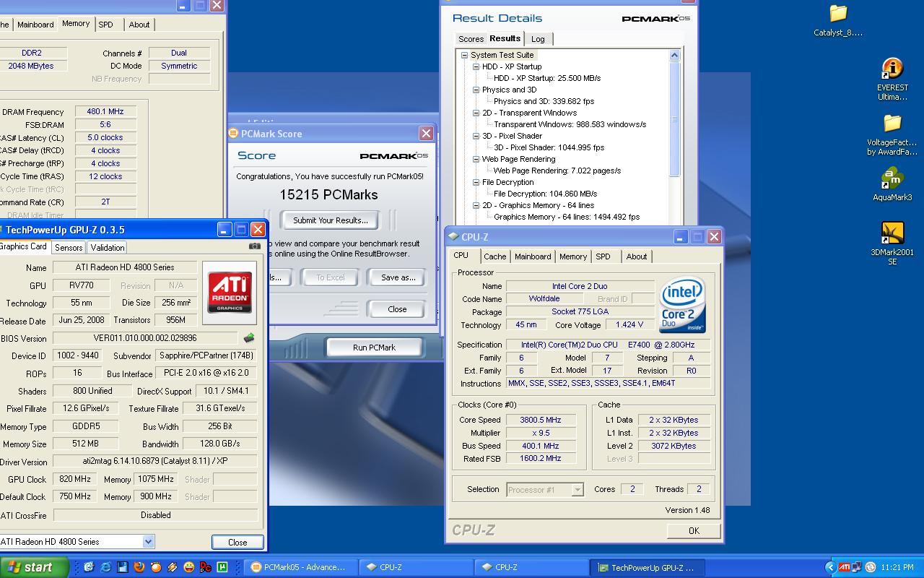924x578 pixels.
Task: Click Result Details scrollbar up arrow
Action: click(675, 55)
